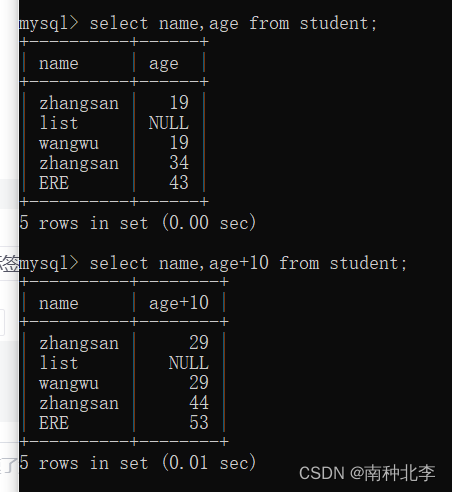Click the second query with age+10
The height and width of the screenshot is (492, 452).
pos(213,264)
